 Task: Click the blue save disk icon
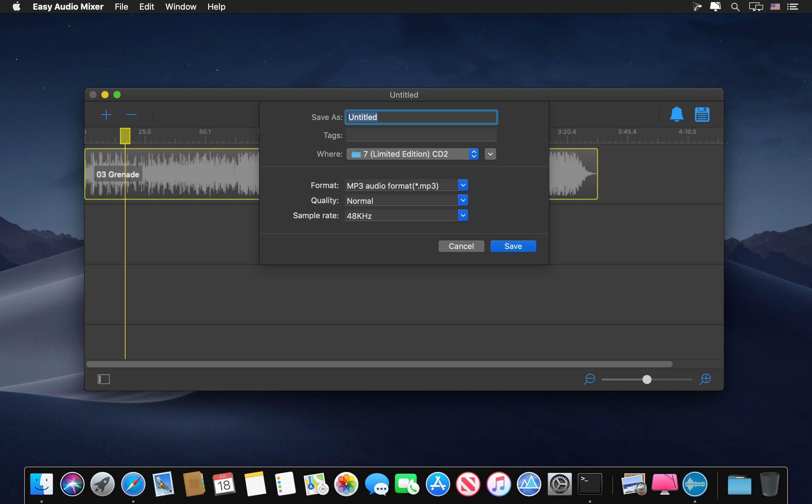(x=702, y=114)
